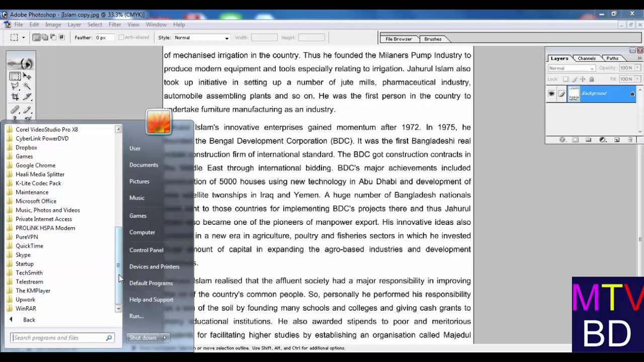Open the Google Chrome folder
This screenshot has height=362, width=644.
tap(35, 165)
